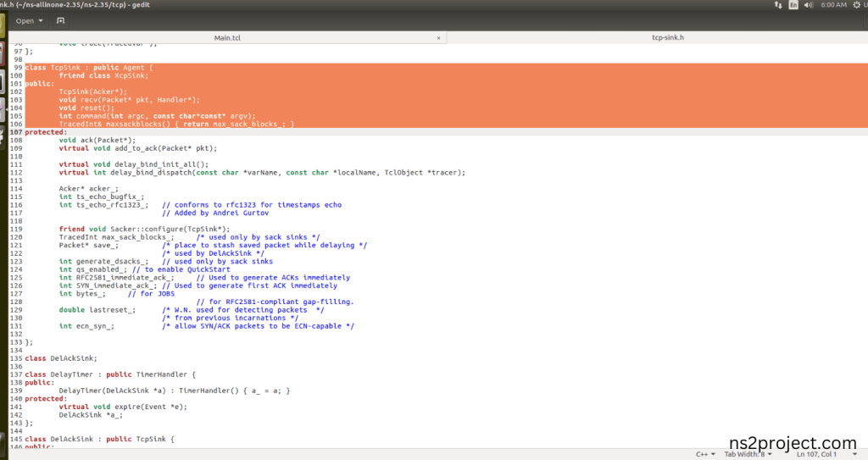868x460 pixels.
Task: Click the "TracedInt& maxsackblocks()" line
Action: pos(176,124)
